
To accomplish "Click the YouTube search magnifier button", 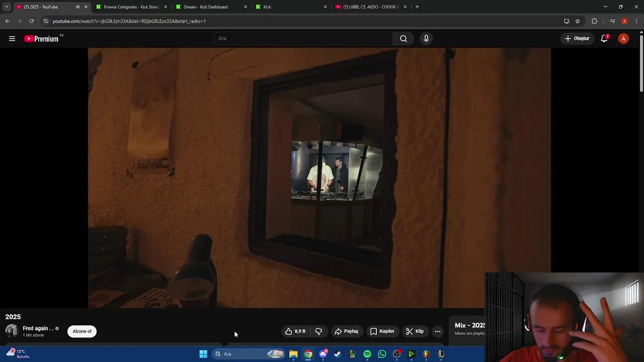I will (404, 39).
